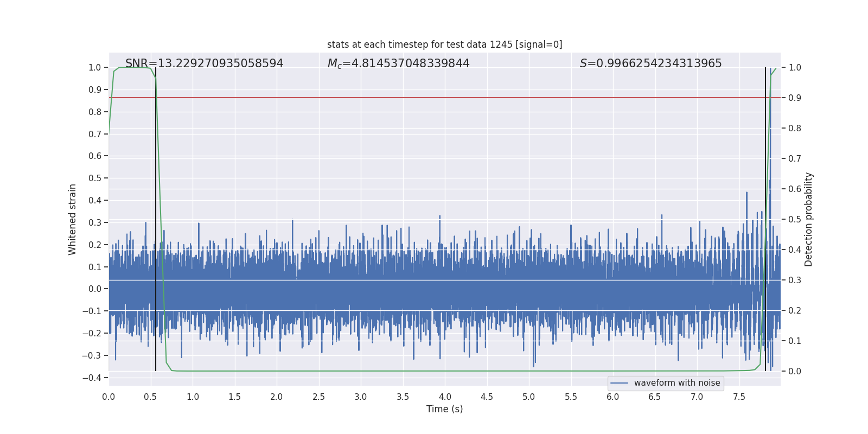Viewport: 868px width, 434px height.
Task: Select the 5.5 tick on the time axis
Action: click(571, 397)
